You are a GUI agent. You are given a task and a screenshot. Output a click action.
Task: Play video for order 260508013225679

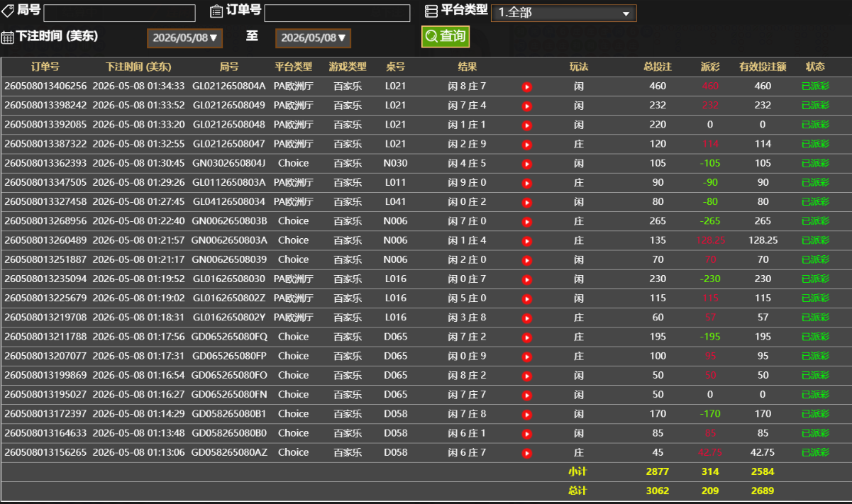(x=527, y=298)
